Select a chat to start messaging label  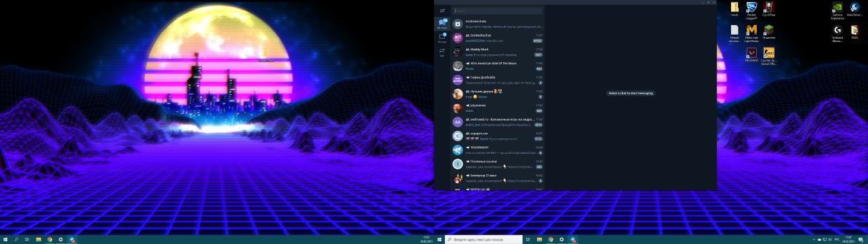coord(631,93)
